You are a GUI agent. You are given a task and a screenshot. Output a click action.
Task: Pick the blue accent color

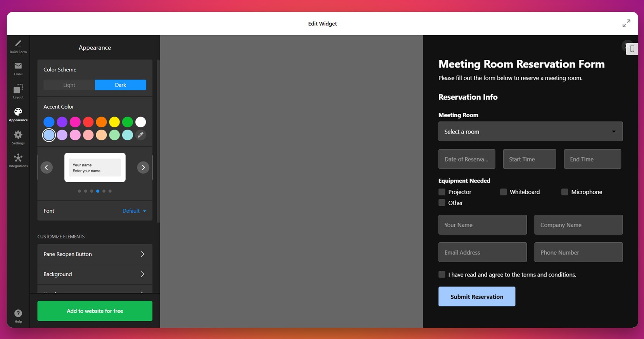pos(49,122)
